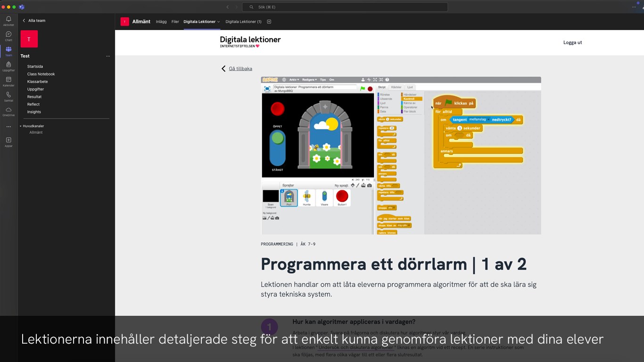The height and width of the screenshot is (362, 644).
Task: Open Klassarbete
Action: (x=37, y=82)
